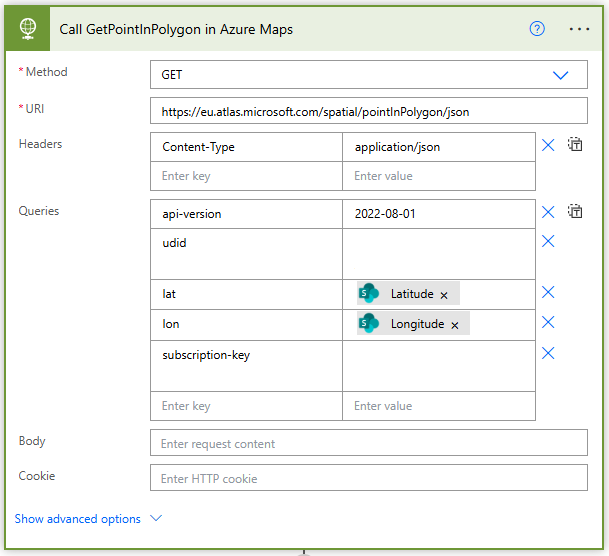Delete the udid query row

click(548, 241)
